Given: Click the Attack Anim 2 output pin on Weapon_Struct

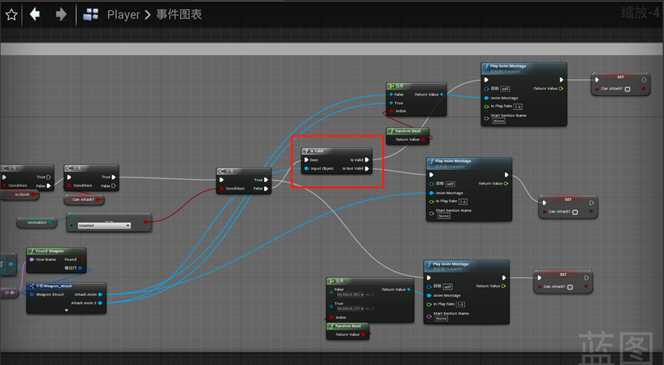Looking at the screenshot, I should [x=100, y=303].
